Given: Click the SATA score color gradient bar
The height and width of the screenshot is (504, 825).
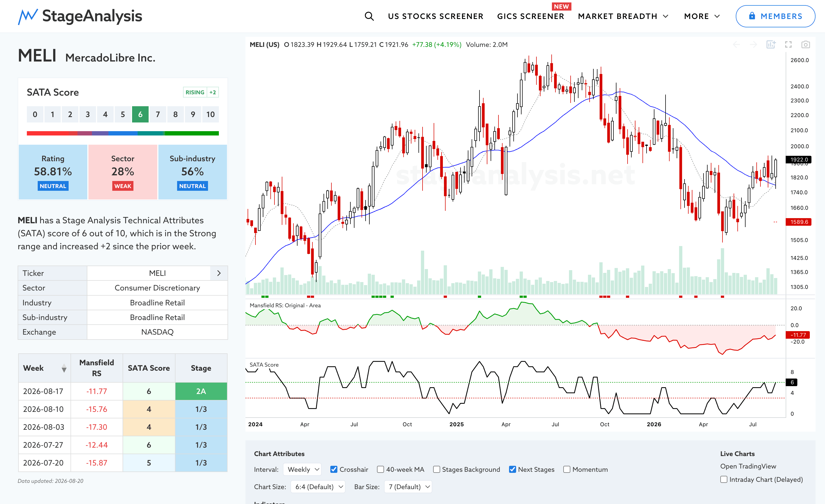Looking at the screenshot, I should point(123,133).
